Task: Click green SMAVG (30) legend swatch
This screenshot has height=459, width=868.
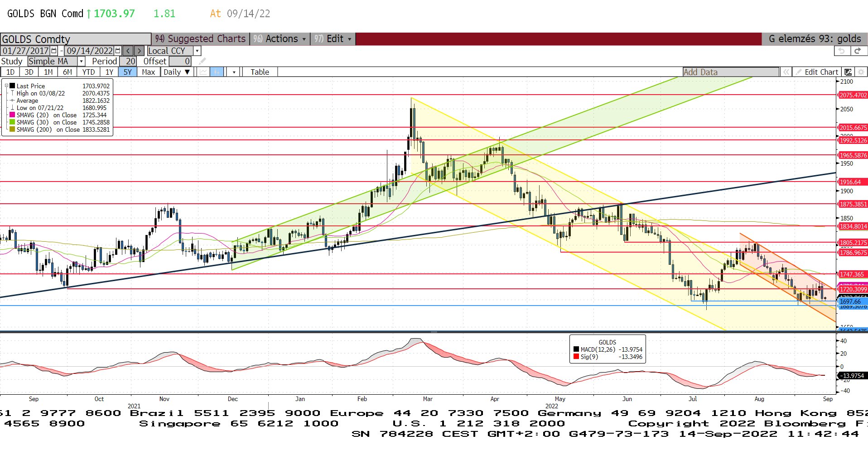Action: point(12,122)
